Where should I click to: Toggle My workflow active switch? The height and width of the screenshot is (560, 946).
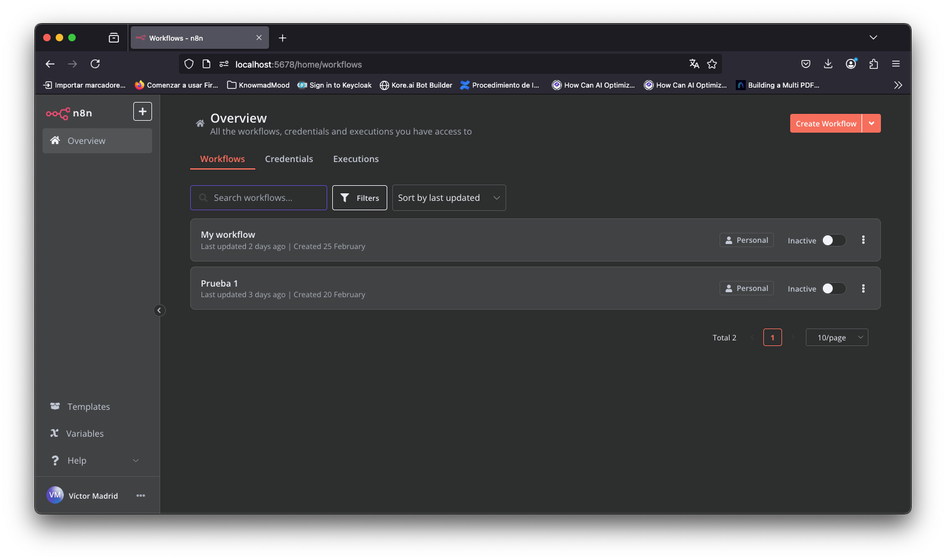(834, 240)
